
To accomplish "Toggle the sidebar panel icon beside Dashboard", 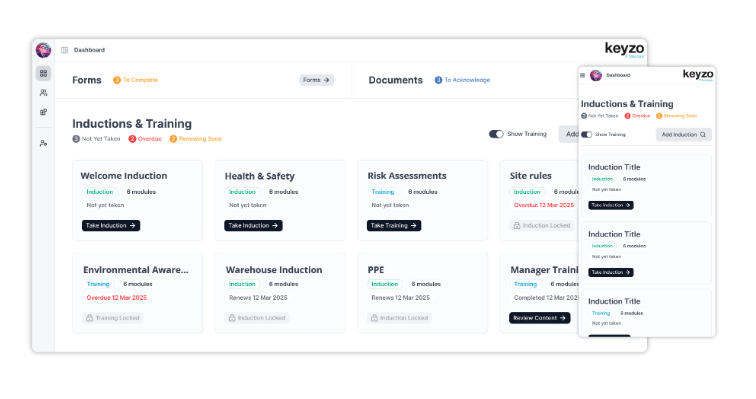I will pos(65,50).
